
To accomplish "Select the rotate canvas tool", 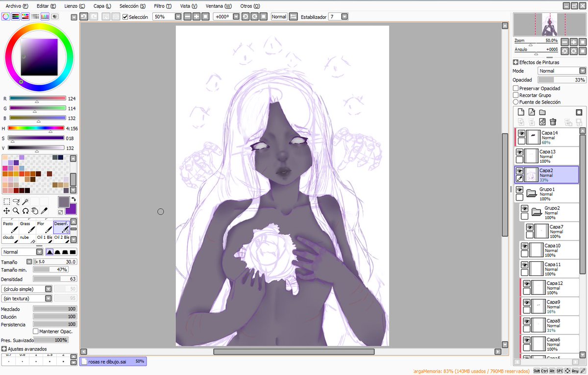I will coord(25,211).
